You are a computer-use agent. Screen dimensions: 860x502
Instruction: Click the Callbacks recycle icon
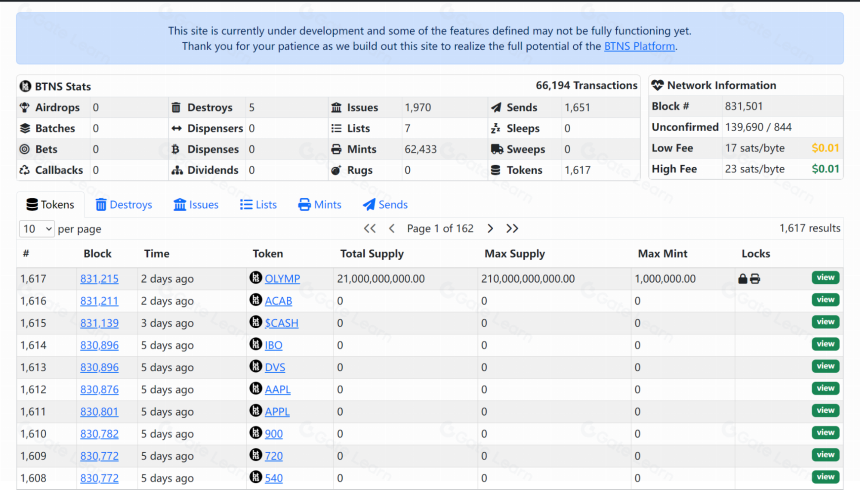pyautogui.click(x=25, y=170)
